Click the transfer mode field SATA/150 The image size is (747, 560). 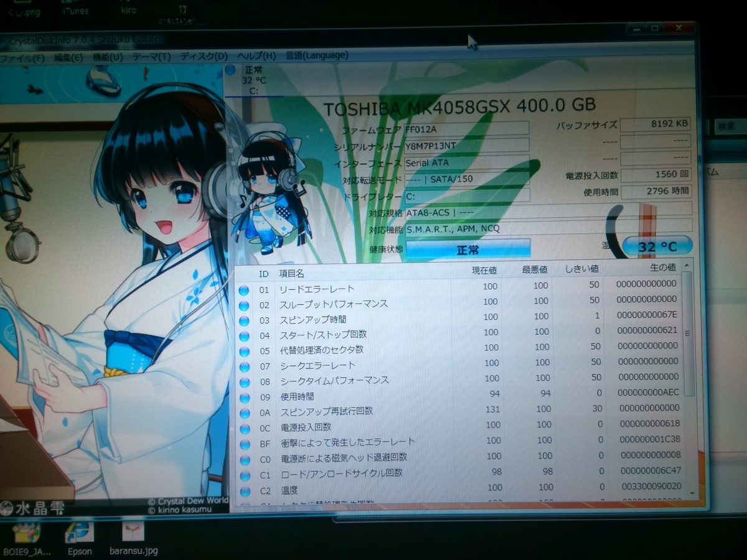pyautogui.click(x=466, y=179)
